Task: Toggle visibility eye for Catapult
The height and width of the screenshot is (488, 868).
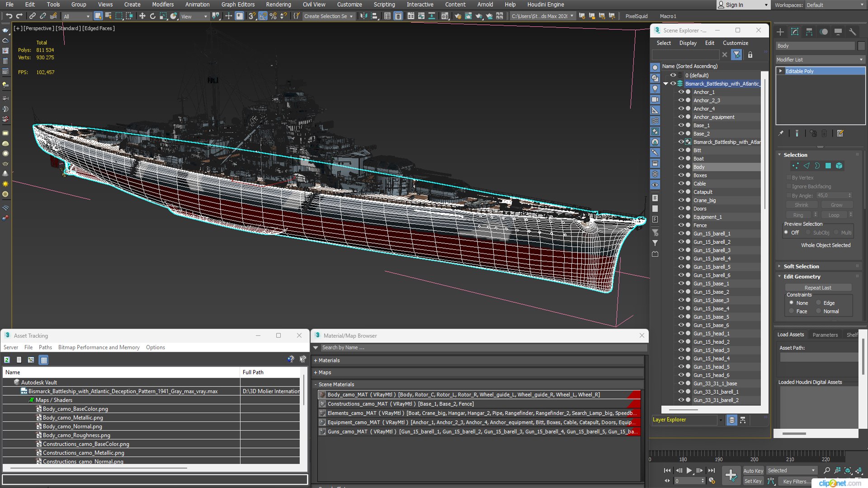Action: pos(681,192)
